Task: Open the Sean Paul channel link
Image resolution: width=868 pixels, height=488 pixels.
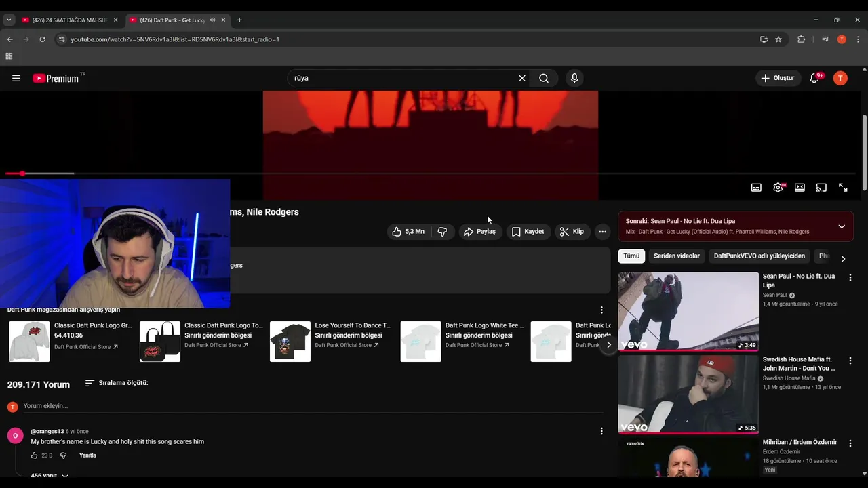Action: pos(774,295)
